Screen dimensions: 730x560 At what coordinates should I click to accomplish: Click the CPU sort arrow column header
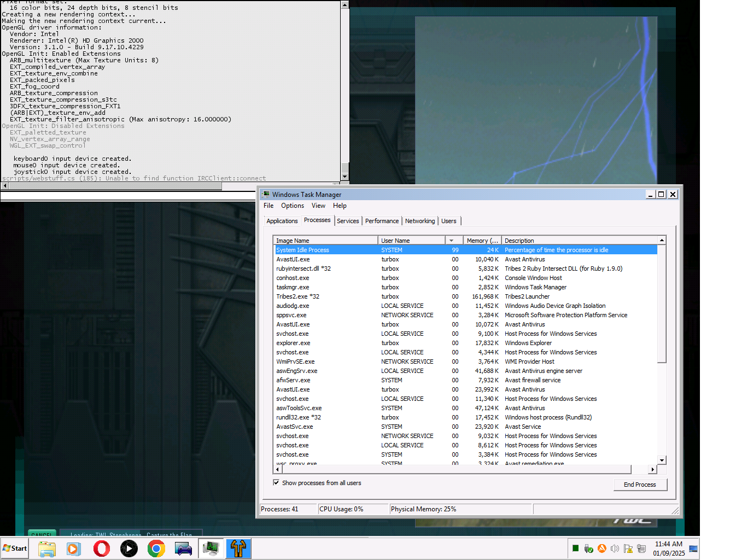click(454, 241)
